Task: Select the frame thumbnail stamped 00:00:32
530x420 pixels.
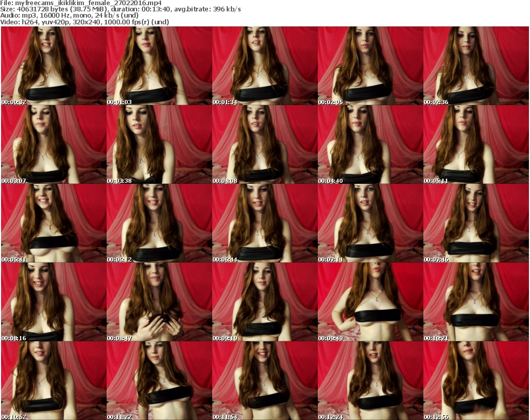Action: tap(54, 66)
